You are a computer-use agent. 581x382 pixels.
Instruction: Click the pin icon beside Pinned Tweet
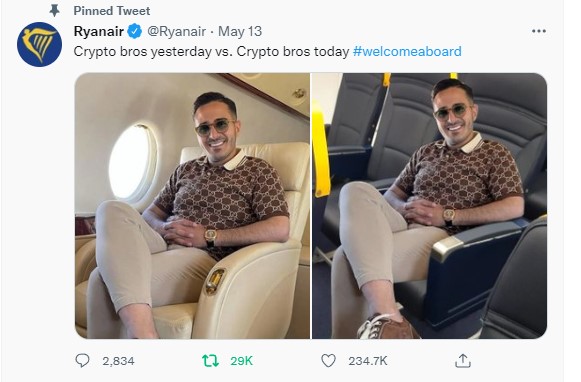pos(54,11)
